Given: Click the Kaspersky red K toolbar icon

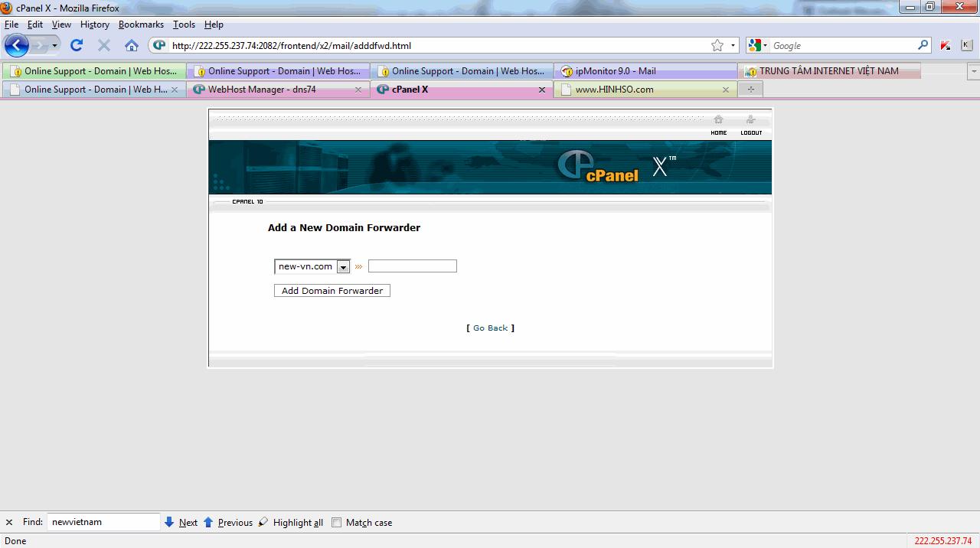Looking at the screenshot, I should [946, 45].
